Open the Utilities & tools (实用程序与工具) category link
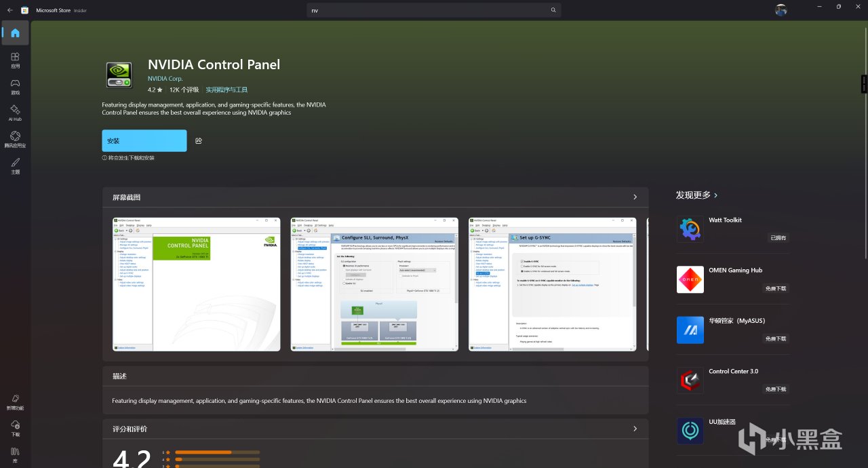 (226, 90)
